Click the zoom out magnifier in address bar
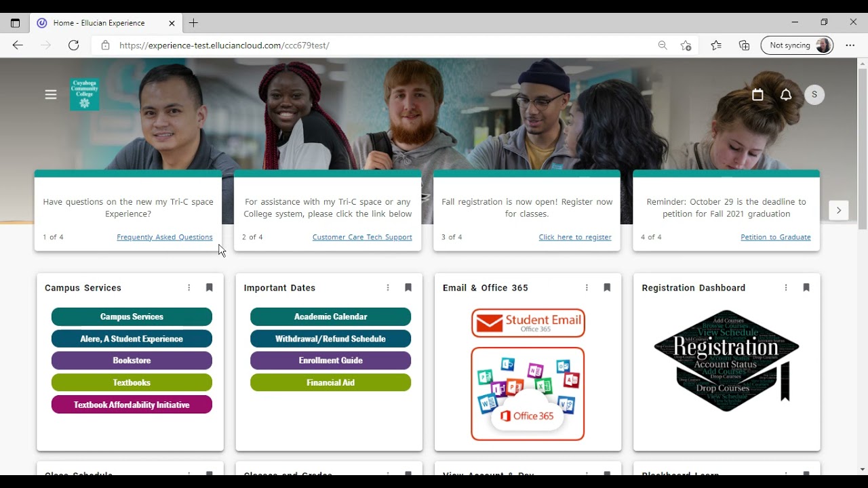 pos(663,45)
